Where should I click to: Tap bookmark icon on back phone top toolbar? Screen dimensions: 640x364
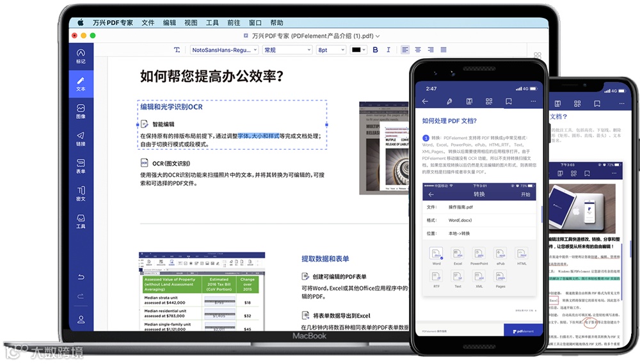(597, 104)
